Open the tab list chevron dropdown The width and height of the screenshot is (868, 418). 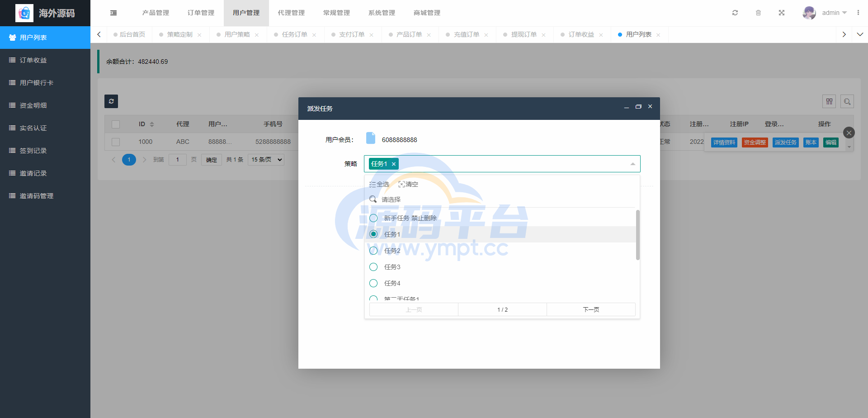(860, 34)
